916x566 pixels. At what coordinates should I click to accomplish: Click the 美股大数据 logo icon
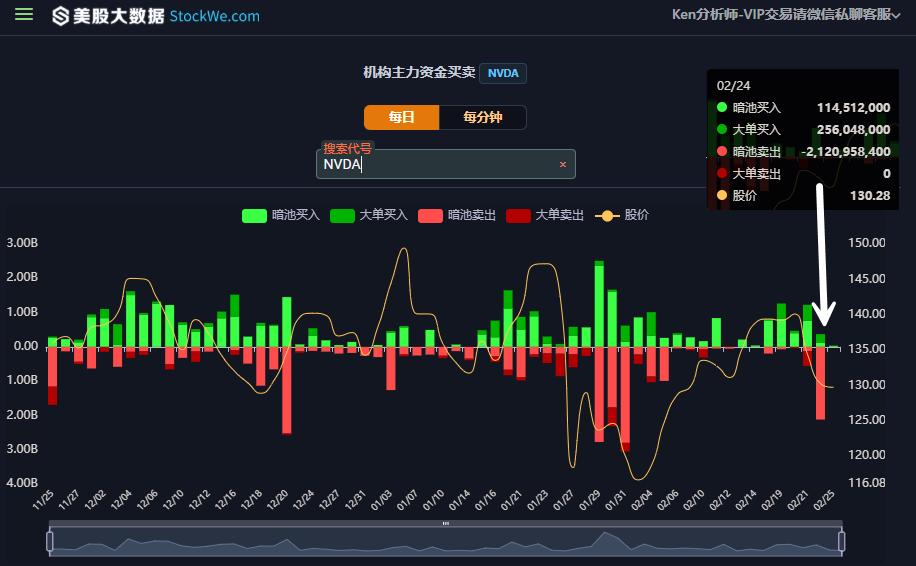[x=61, y=16]
